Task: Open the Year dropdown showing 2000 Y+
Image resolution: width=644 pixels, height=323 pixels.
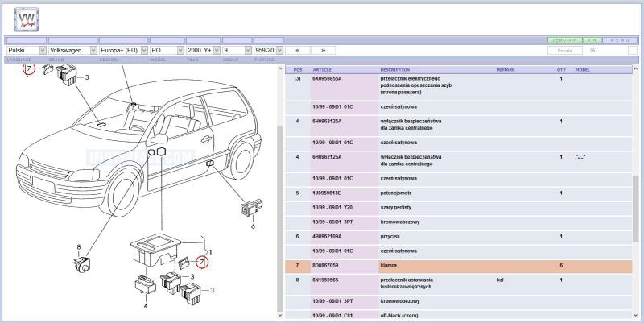Action: pyautogui.click(x=203, y=50)
